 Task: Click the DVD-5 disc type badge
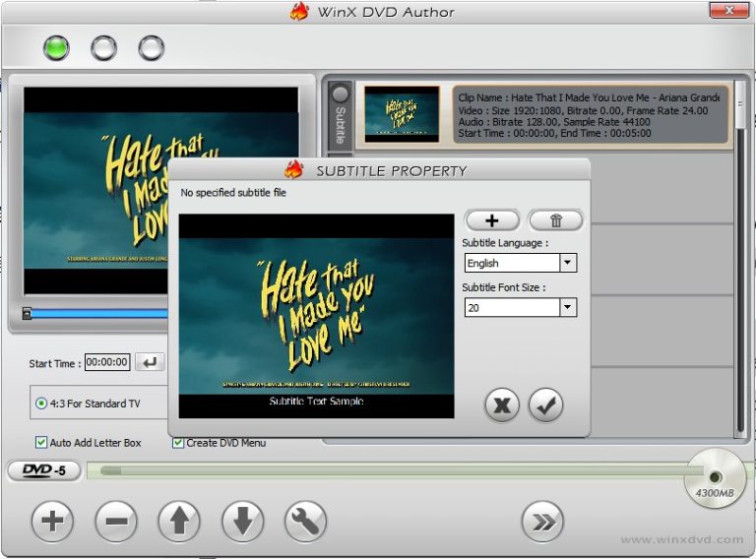pyautogui.click(x=44, y=470)
